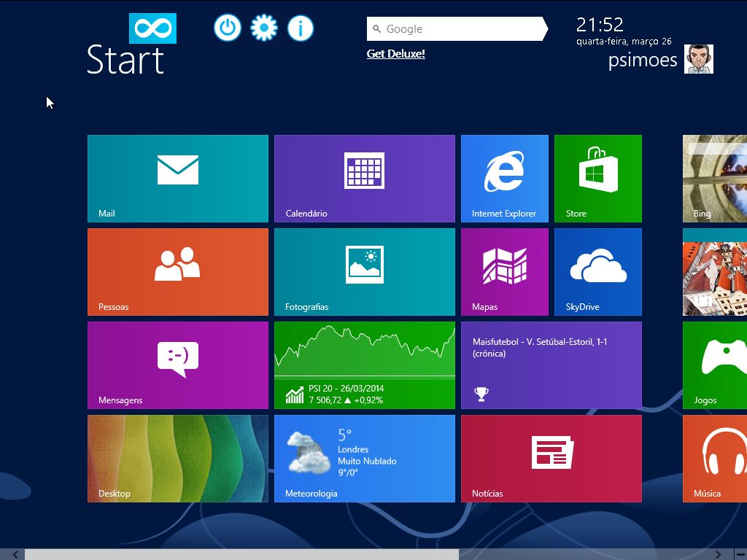Open the Bing tile
Viewport: 747px width, 560px height.
tap(715, 179)
